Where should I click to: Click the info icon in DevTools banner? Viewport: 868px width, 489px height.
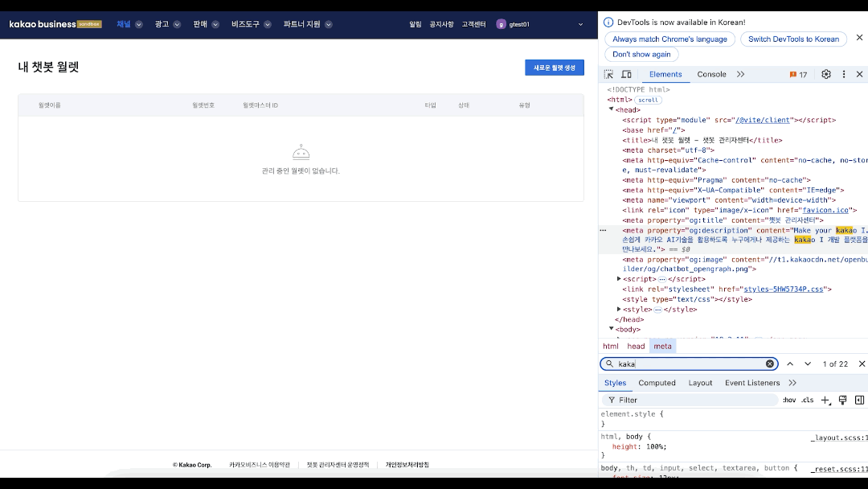[x=608, y=23]
